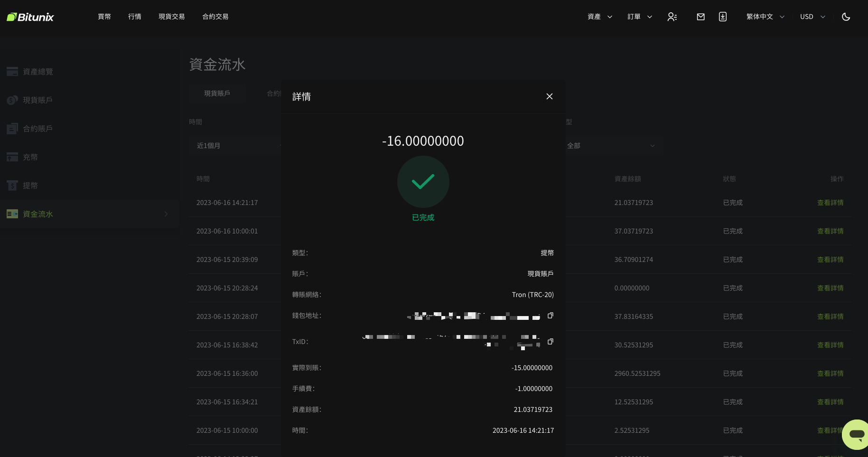
Task: Click the 狀態 column header
Action: click(729, 179)
